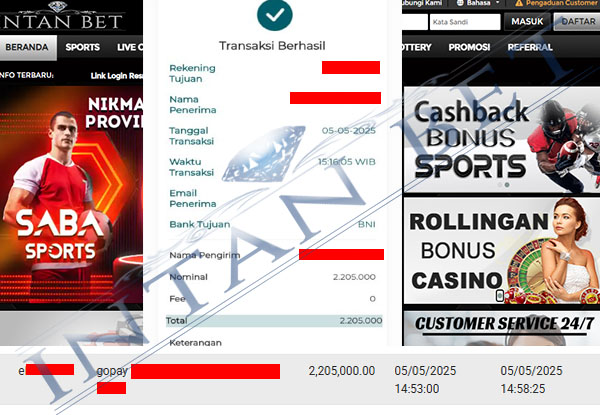Click the DAFTAR register button
600x415 pixels.
pos(577,21)
